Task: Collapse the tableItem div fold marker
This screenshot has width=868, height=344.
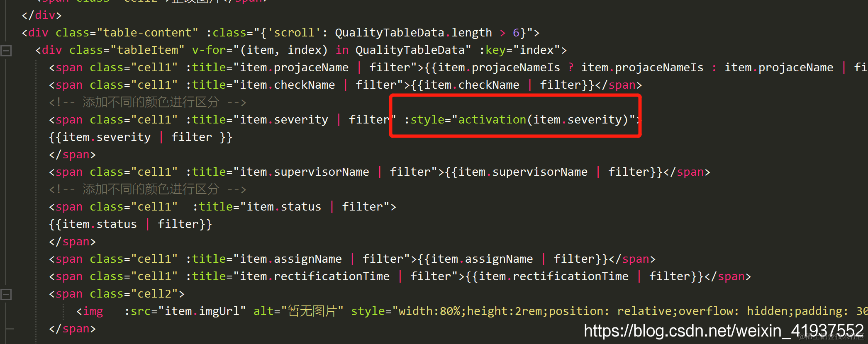Action: pos(6,51)
